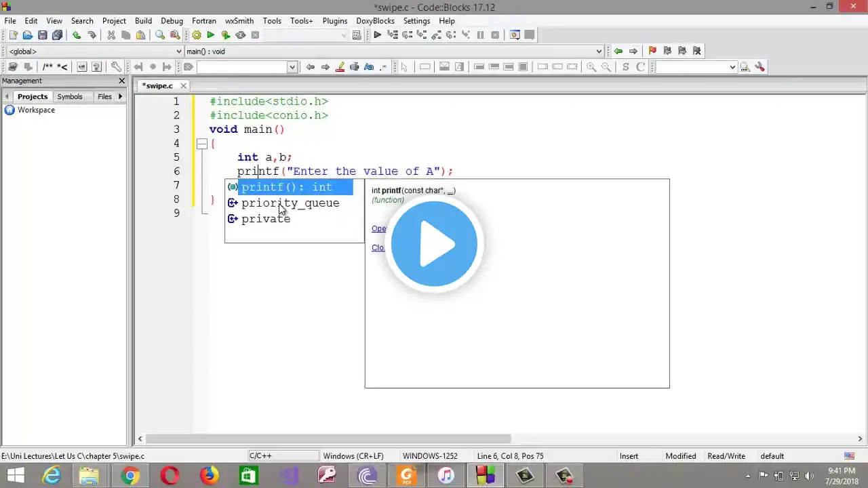Click the Find magnifier icon
The width and height of the screenshot is (868, 488).
(160, 35)
